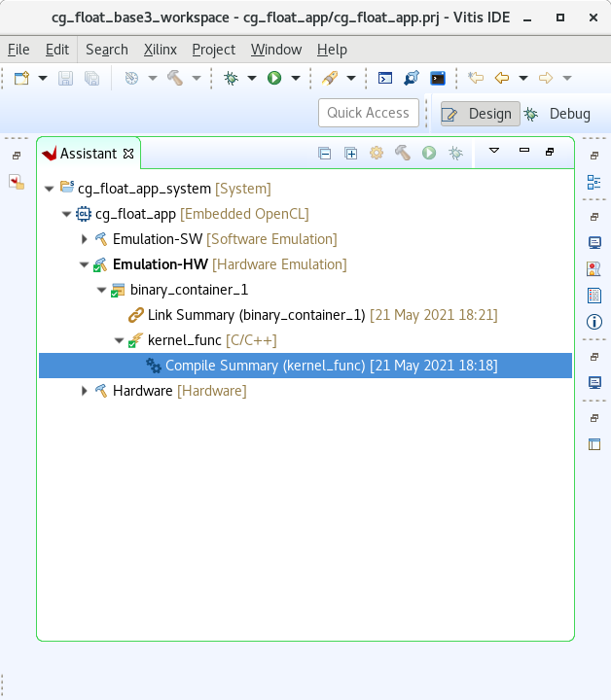Click the Vitis explorer icon in left sidebar
The image size is (611, 700).
pyautogui.click(x=17, y=182)
